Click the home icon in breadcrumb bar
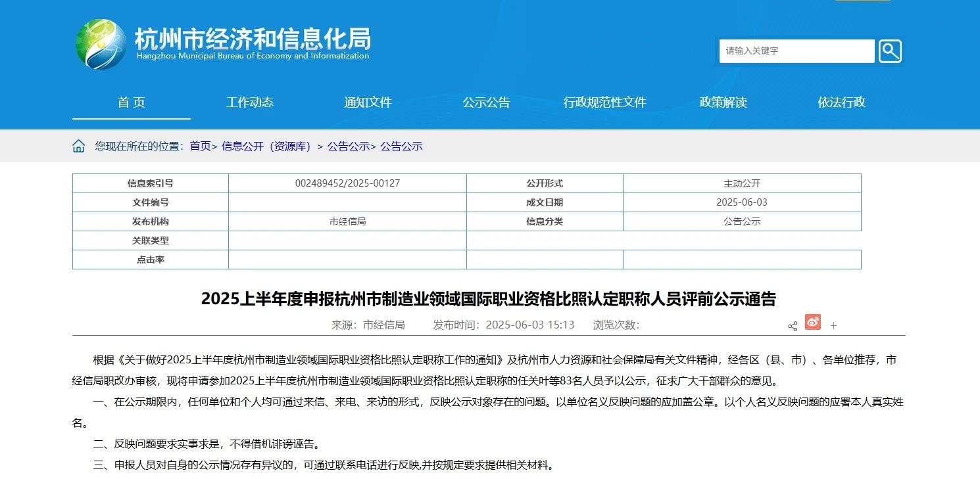980x479 pixels. (x=79, y=146)
